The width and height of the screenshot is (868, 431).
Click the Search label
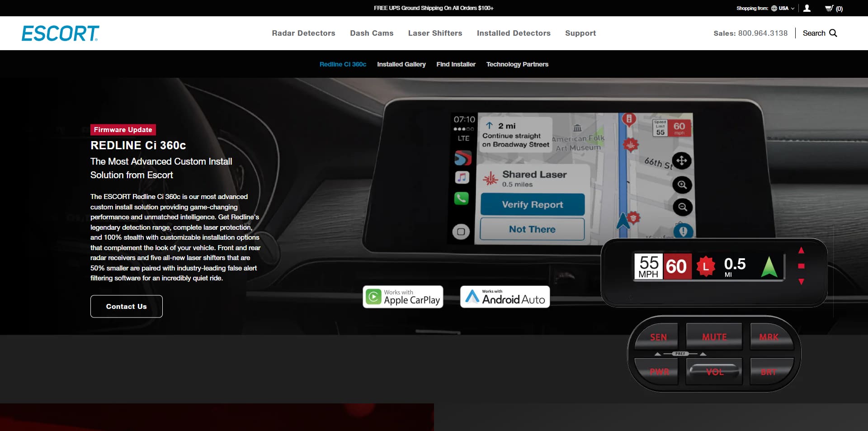coord(814,33)
